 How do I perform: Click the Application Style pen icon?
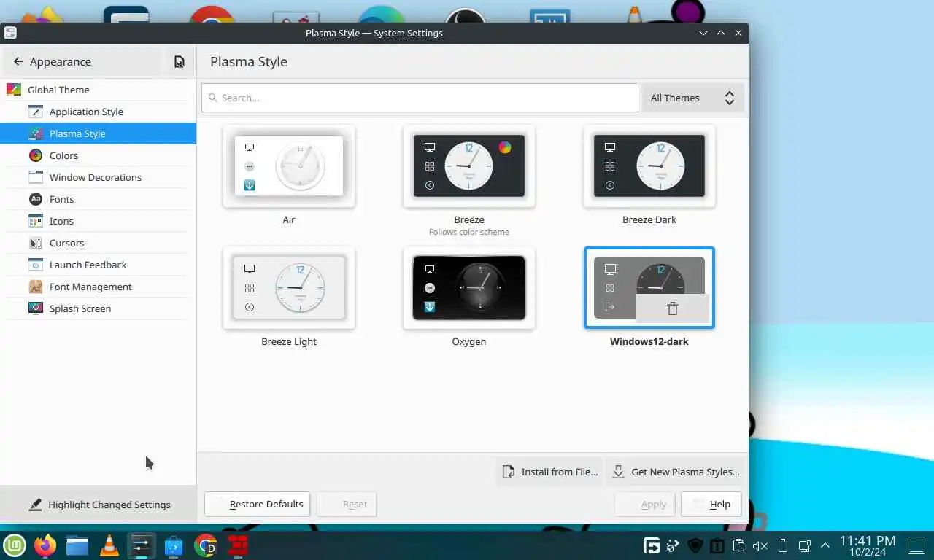click(36, 112)
